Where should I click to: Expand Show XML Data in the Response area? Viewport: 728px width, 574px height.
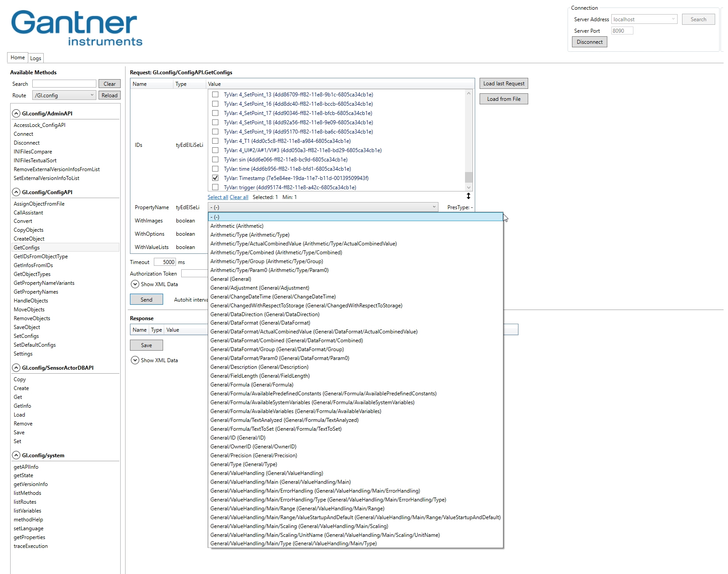click(135, 360)
